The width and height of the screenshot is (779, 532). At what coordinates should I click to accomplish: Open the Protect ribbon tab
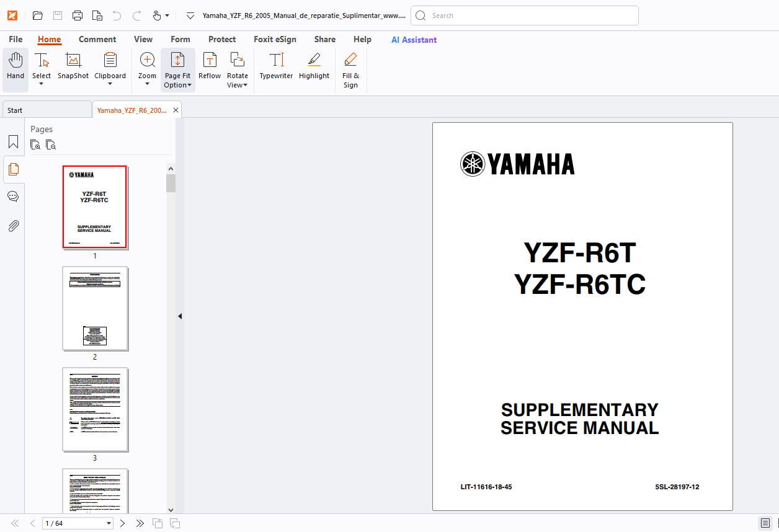pyautogui.click(x=222, y=40)
